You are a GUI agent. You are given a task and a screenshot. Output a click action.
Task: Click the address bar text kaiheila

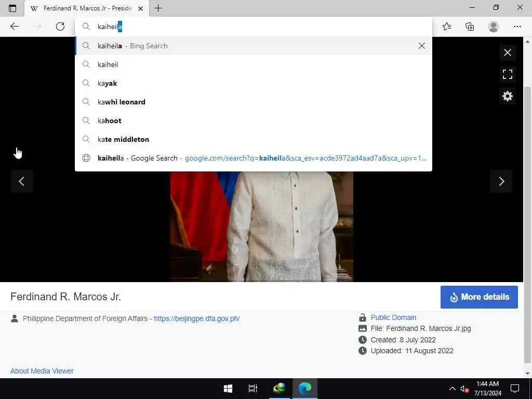pos(110,26)
